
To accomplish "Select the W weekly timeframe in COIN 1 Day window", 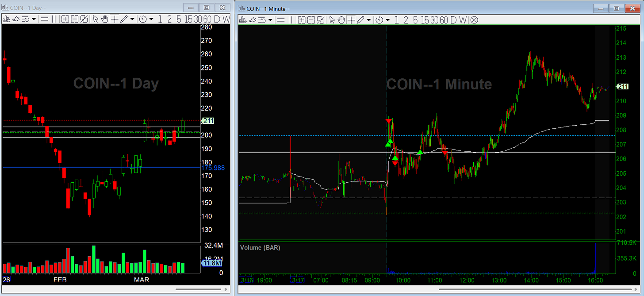I will coord(226,19).
